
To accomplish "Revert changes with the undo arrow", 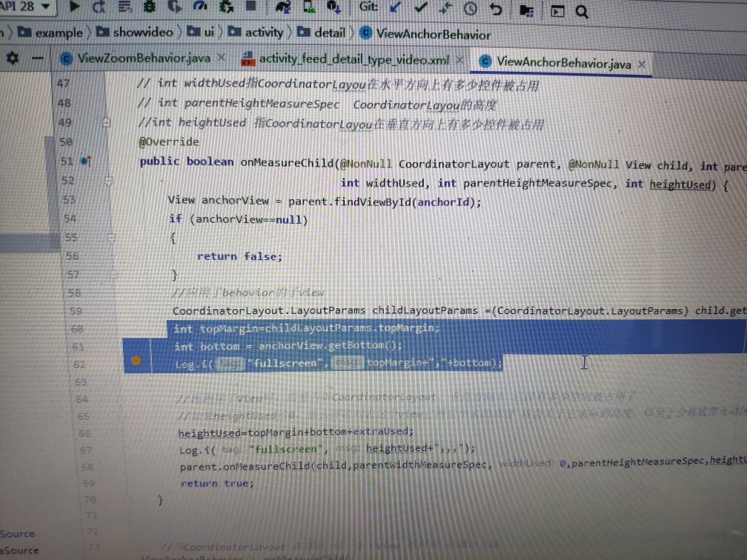I will [496, 10].
